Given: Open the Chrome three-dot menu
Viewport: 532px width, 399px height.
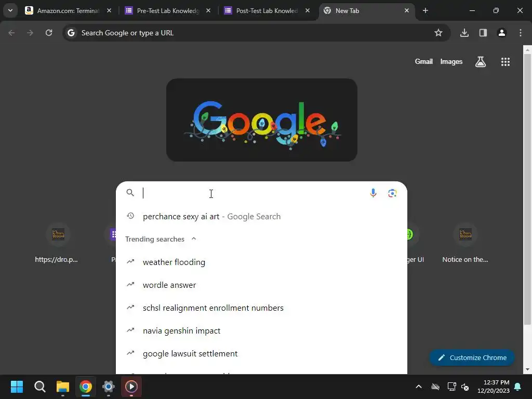Looking at the screenshot, I should 521,33.
